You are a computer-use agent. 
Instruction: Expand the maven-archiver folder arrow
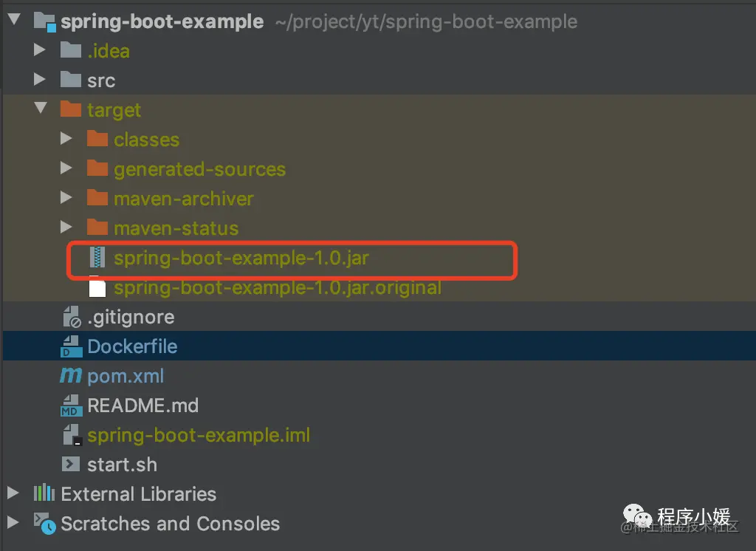coord(66,197)
